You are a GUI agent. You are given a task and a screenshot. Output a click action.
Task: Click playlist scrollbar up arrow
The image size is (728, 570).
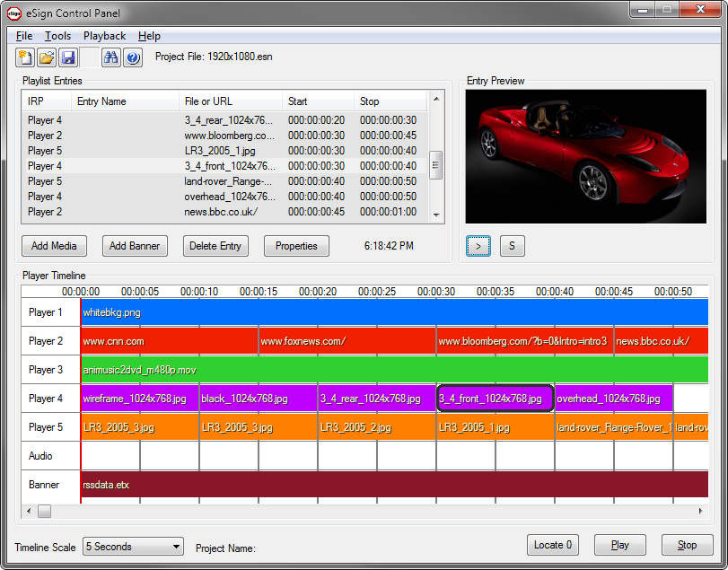point(436,99)
